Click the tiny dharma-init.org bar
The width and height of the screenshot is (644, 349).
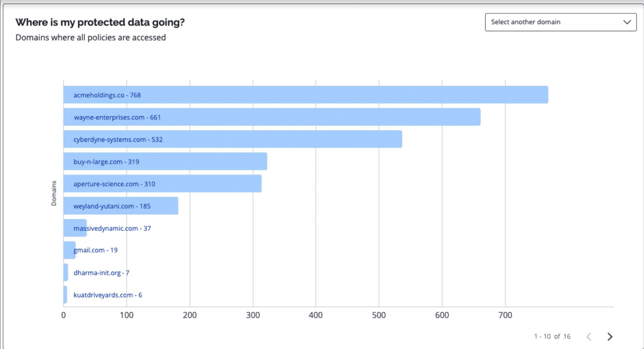click(x=66, y=272)
